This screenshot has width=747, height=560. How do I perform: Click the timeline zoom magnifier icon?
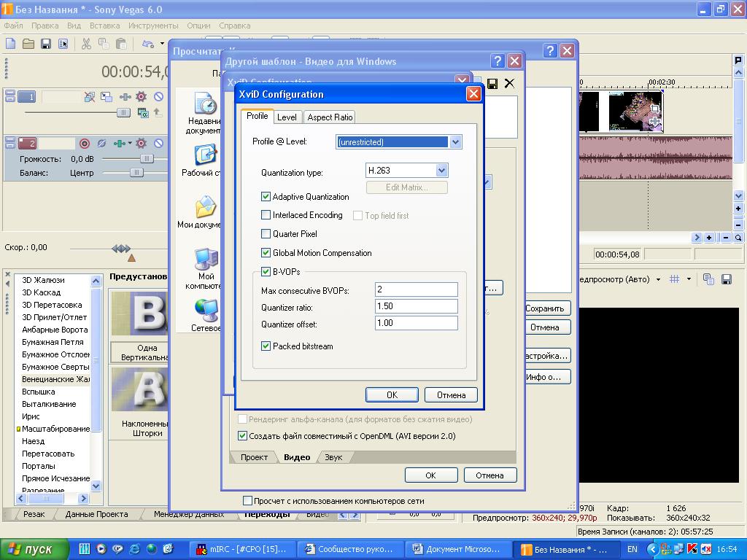click(x=738, y=238)
